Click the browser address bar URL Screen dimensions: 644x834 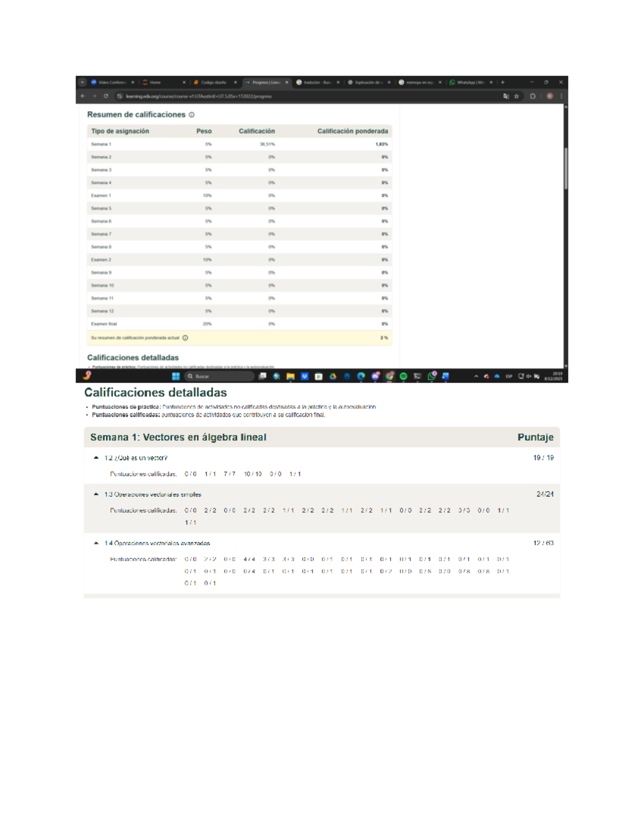pyautogui.click(x=199, y=97)
